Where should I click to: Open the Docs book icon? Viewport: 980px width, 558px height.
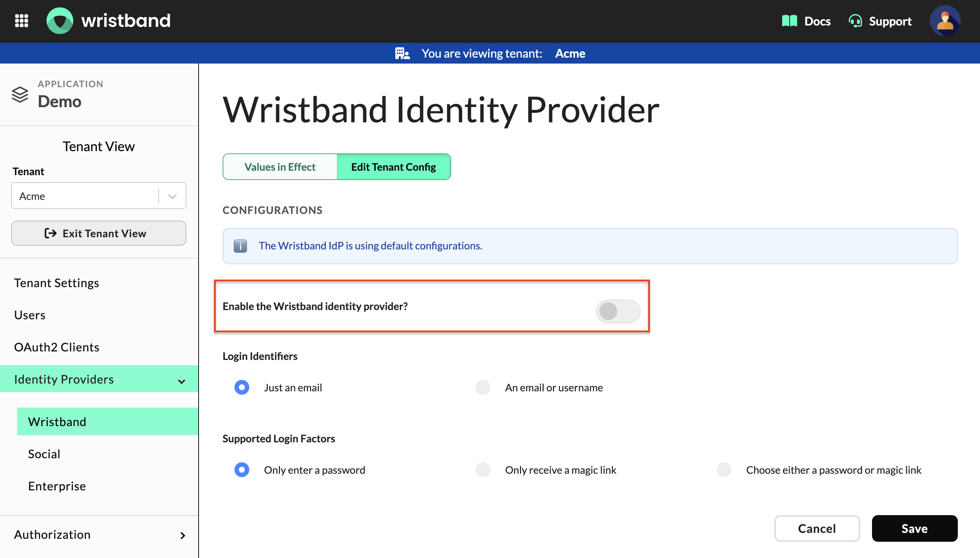[x=790, y=21]
